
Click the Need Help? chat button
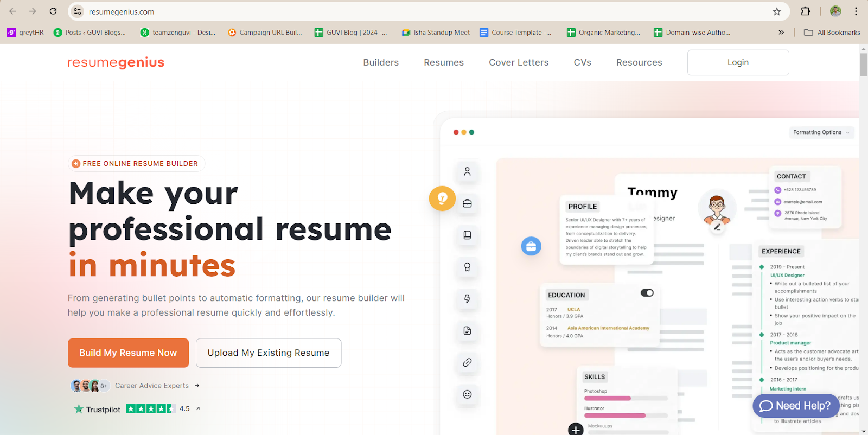[796, 406]
